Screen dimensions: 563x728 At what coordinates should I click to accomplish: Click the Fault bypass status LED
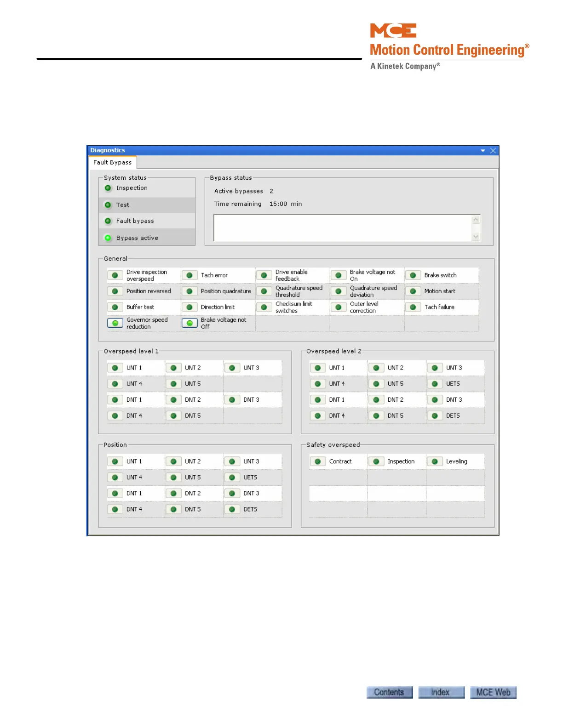(x=108, y=221)
